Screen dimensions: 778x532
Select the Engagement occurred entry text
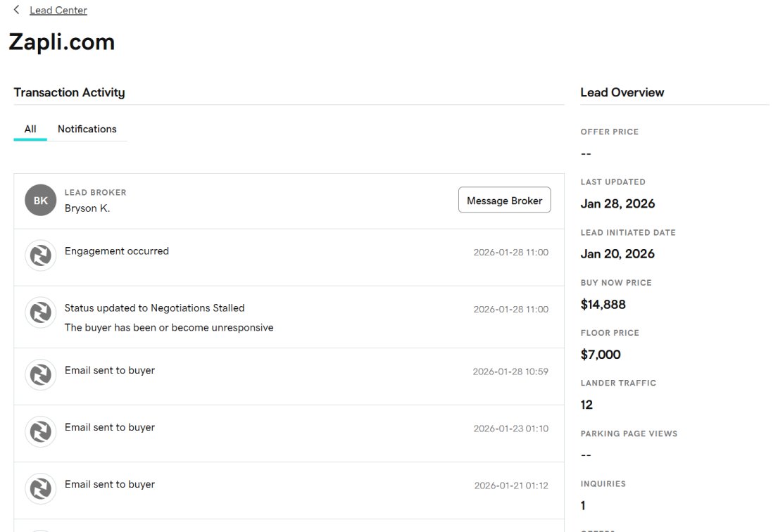click(117, 251)
